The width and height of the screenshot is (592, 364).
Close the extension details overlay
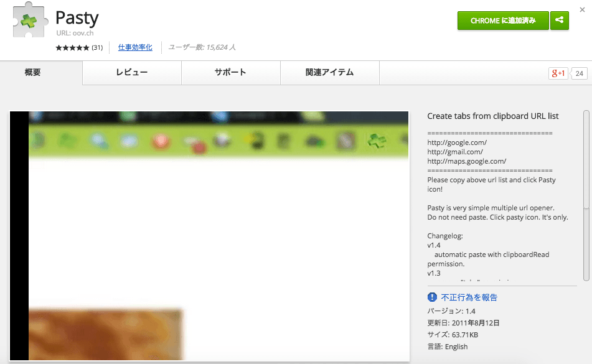(582, 10)
